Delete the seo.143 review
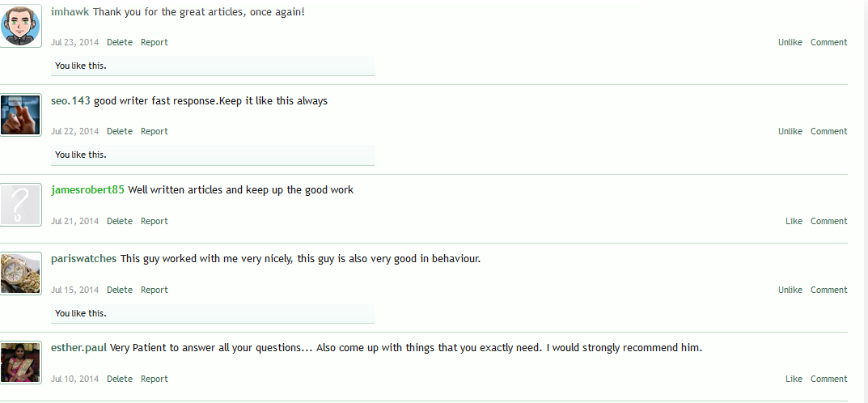This screenshot has height=403, width=868. 119,131
